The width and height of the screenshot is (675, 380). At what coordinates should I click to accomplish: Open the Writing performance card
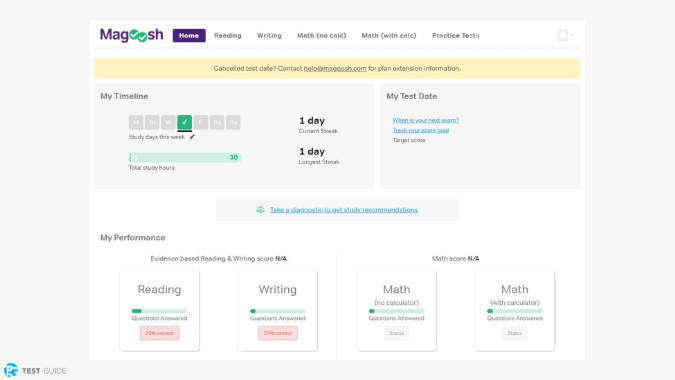[x=278, y=310]
